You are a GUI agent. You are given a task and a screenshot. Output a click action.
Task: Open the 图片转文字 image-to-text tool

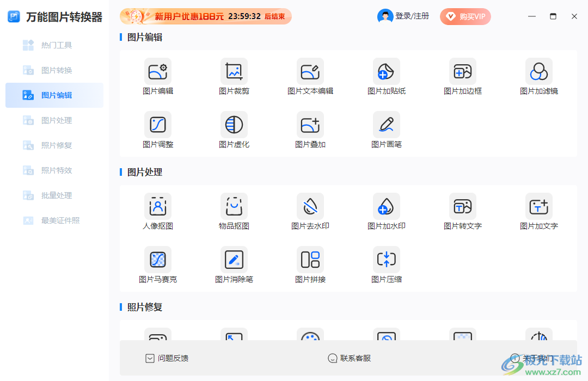pyautogui.click(x=462, y=211)
